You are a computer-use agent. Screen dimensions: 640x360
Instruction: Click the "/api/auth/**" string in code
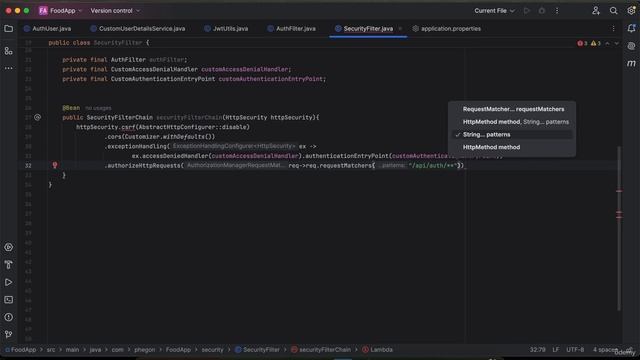[x=433, y=165]
